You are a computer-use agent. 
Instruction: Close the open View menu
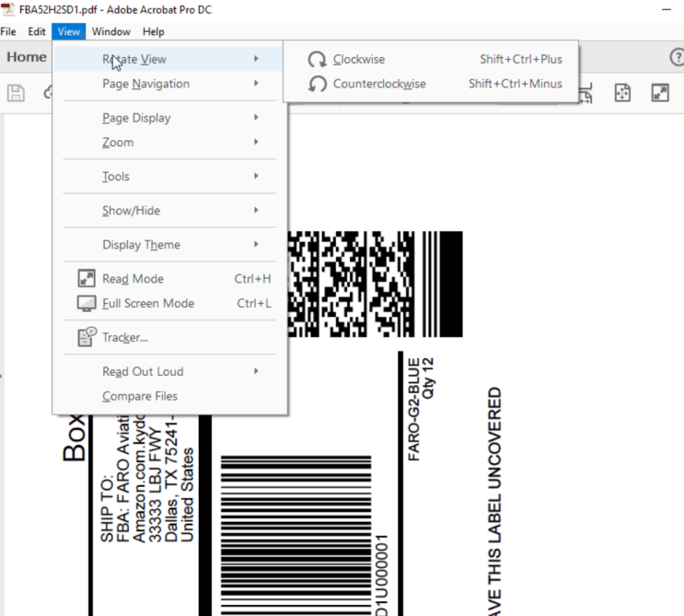pyautogui.click(x=68, y=32)
